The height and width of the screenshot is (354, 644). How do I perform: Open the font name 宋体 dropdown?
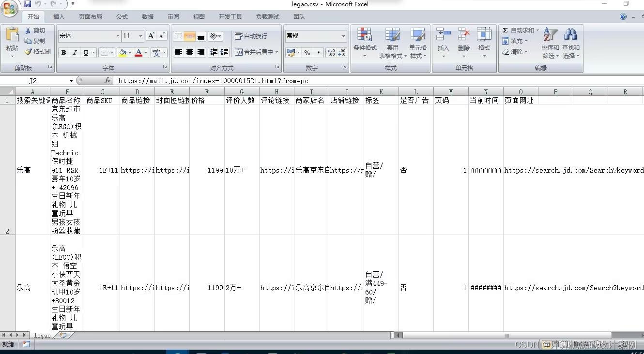[x=118, y=36]
